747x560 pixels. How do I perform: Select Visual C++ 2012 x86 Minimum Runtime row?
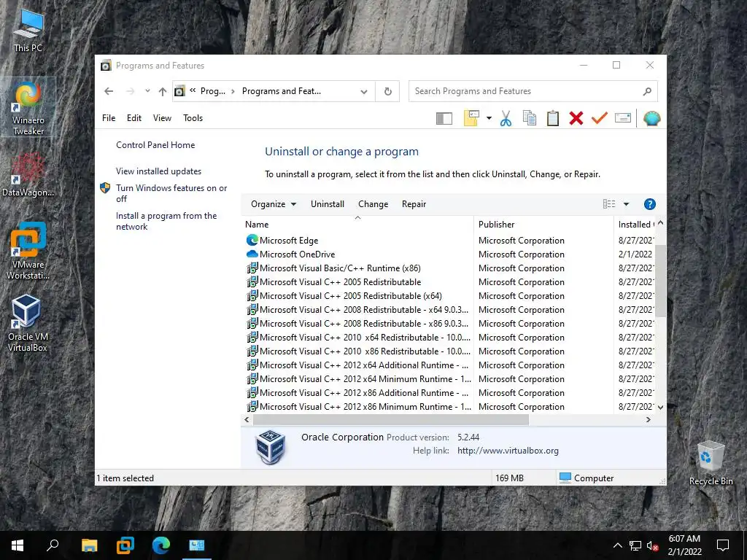pyautogui.click(x=357, y=407)
